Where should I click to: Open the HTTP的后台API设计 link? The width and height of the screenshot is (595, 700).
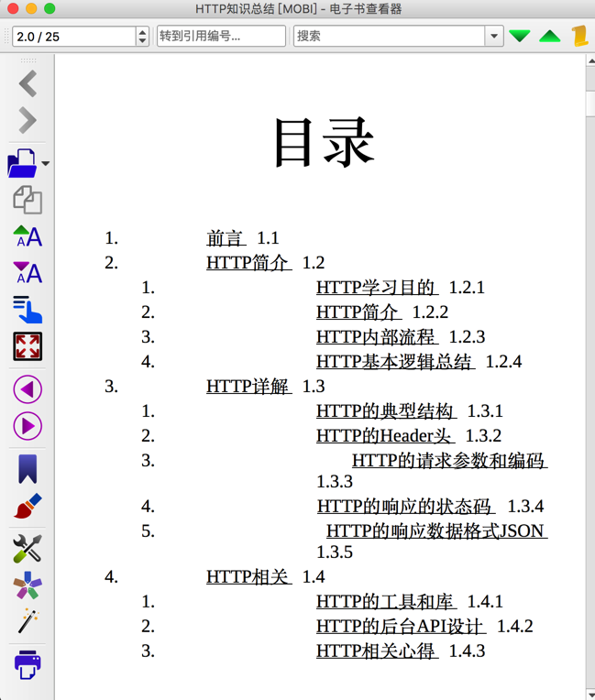tap(402, 627)
